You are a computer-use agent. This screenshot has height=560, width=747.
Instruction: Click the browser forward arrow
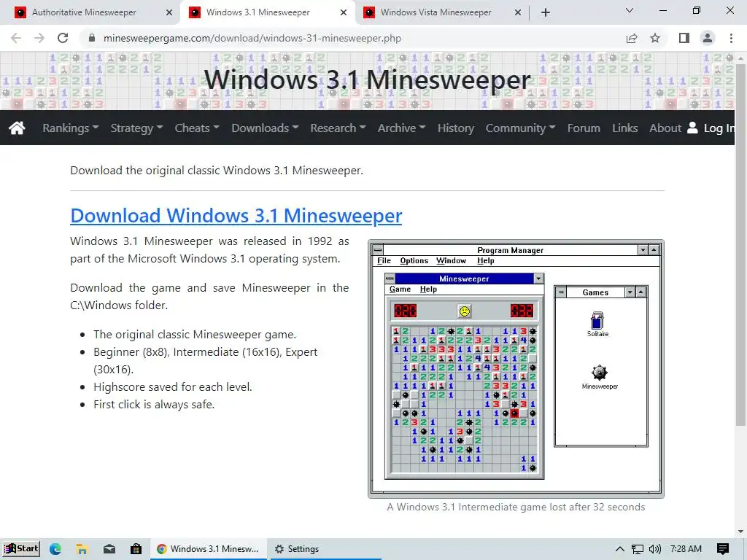pyautogui.click(x=39, y=38)
